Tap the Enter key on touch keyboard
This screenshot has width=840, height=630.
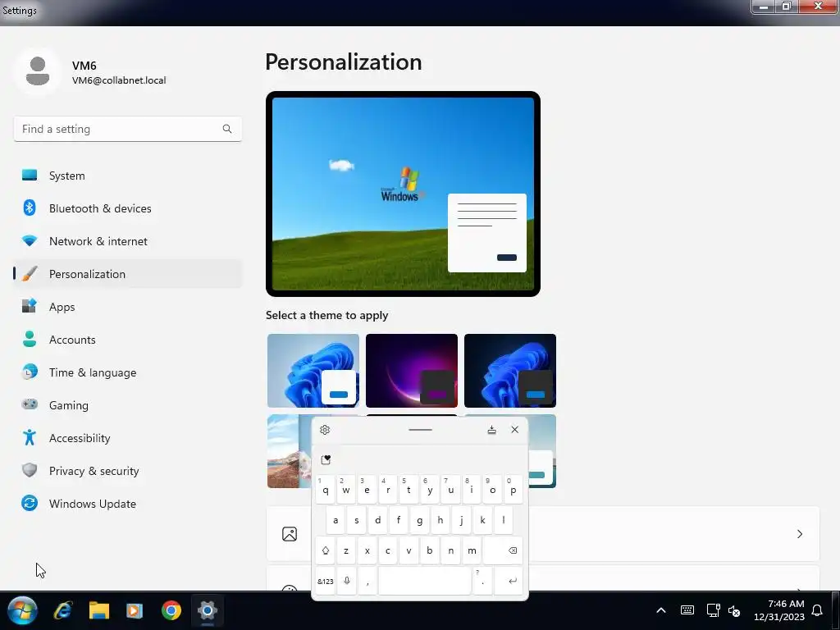tap(509, 582)
